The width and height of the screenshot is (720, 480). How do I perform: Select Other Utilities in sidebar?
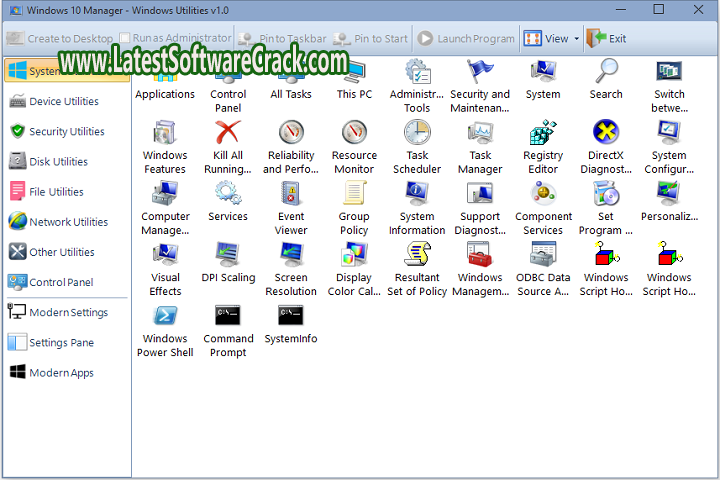pyautogui.click(x=66, y=252)
